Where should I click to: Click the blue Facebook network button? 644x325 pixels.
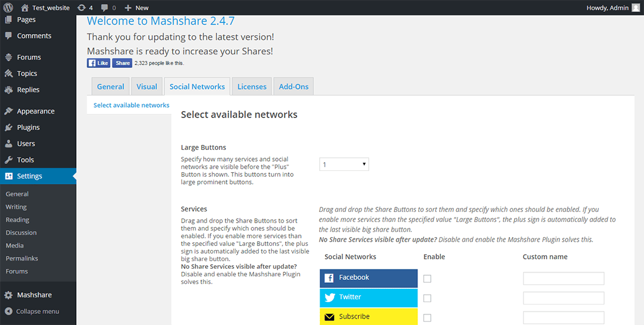(x=369, y=278)
